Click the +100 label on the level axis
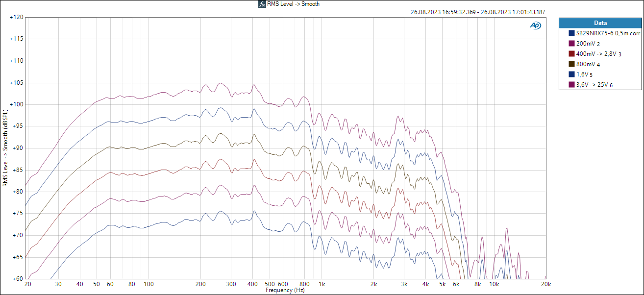This screenshot has height=295, width=644. click(x=16, y=104)
